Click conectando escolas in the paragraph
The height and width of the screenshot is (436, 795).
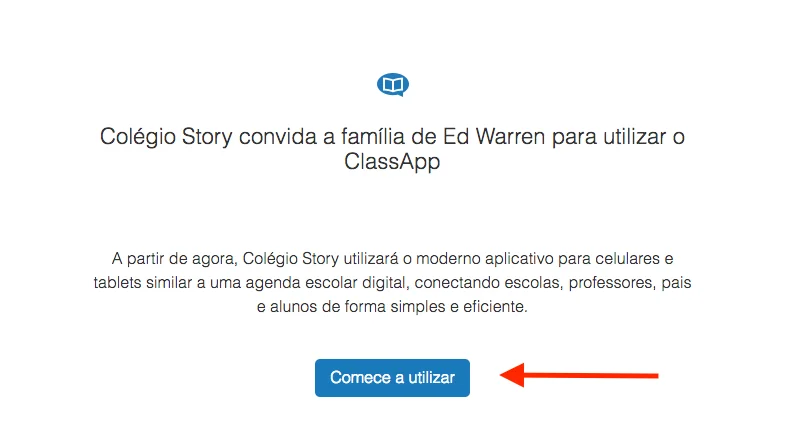pos(489,283)
